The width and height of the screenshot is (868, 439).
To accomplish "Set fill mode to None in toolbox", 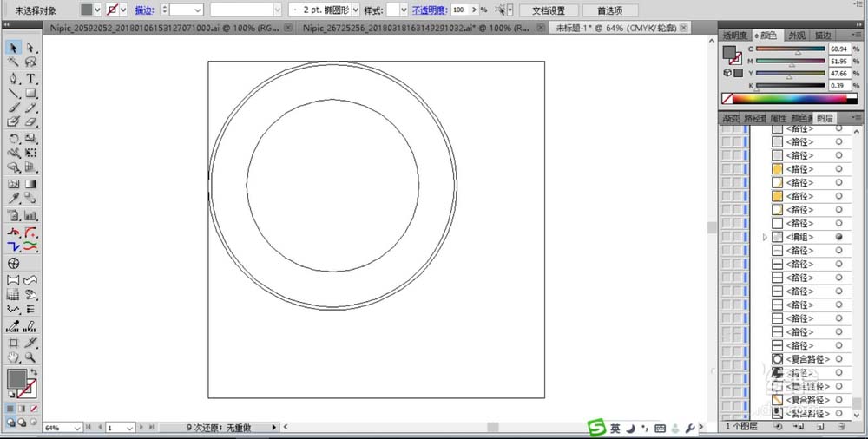I will [x=34, y=409].
